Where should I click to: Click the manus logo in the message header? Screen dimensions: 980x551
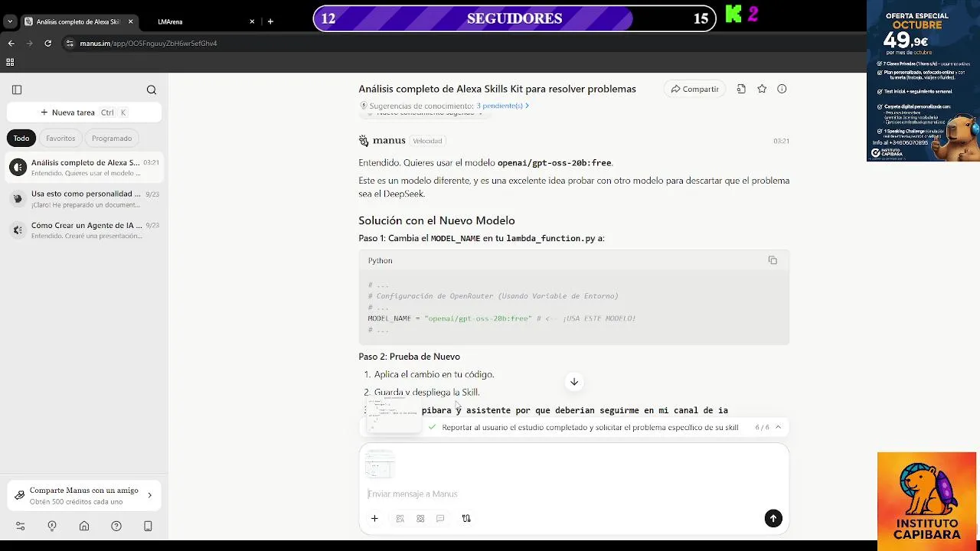(382, 141)
